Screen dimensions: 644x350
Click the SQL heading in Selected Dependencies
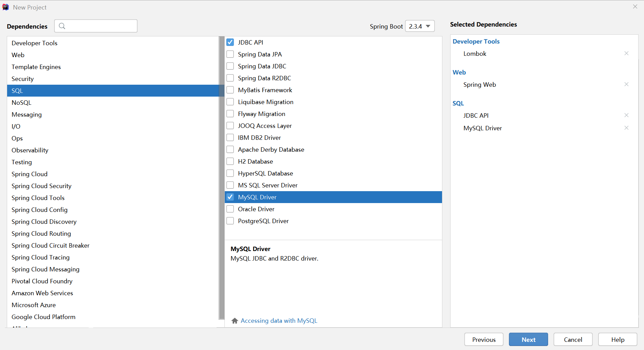click(x=458, y=103)
